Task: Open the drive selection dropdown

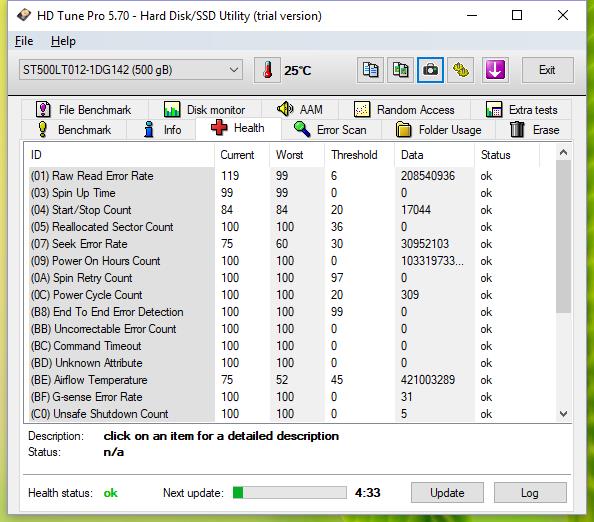Action: pyautogui.click(x=131, y=70)
